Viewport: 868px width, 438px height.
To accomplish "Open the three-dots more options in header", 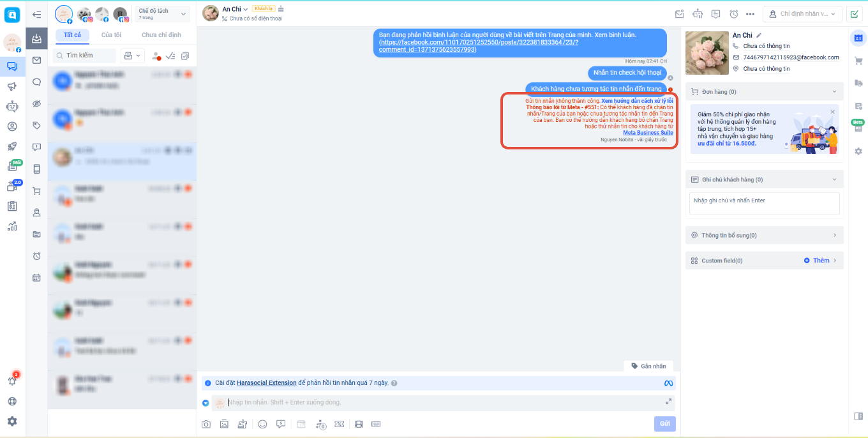I will 750,13.
